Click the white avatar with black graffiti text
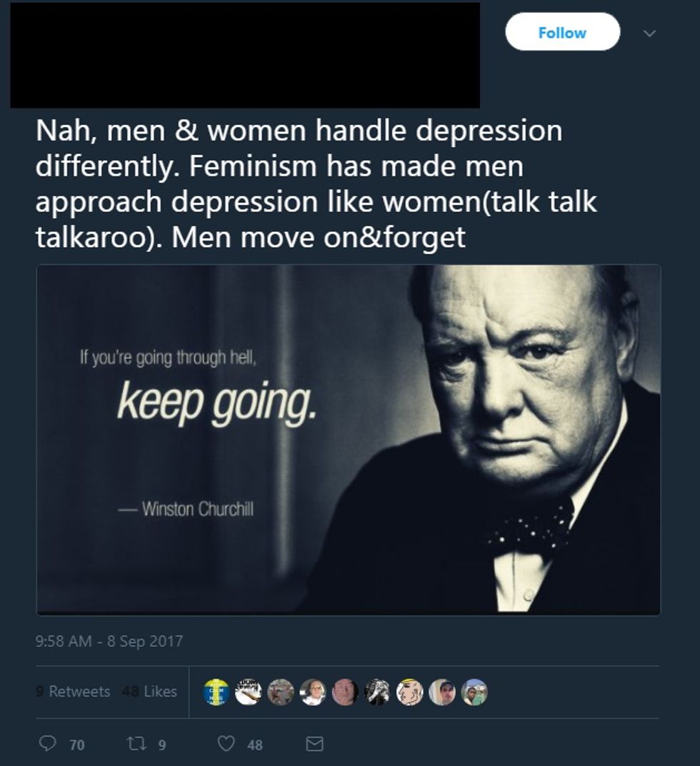This screenshot has height=766, width=700. click(x=249, y=692)
